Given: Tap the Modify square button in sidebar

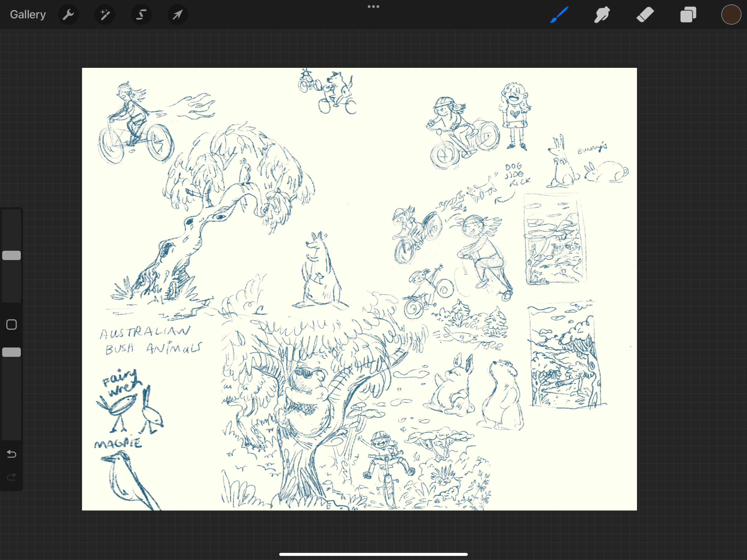Looking at the screenshot, I should tap(11, 325).
